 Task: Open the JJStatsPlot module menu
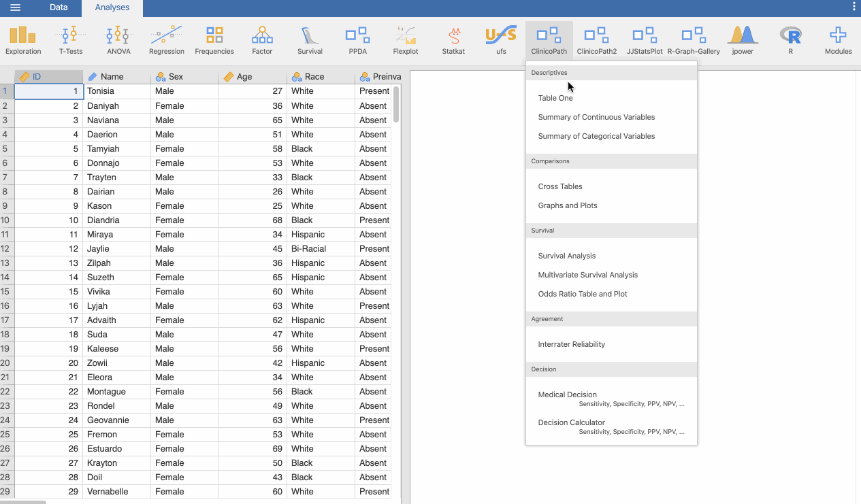click(645, 41)
